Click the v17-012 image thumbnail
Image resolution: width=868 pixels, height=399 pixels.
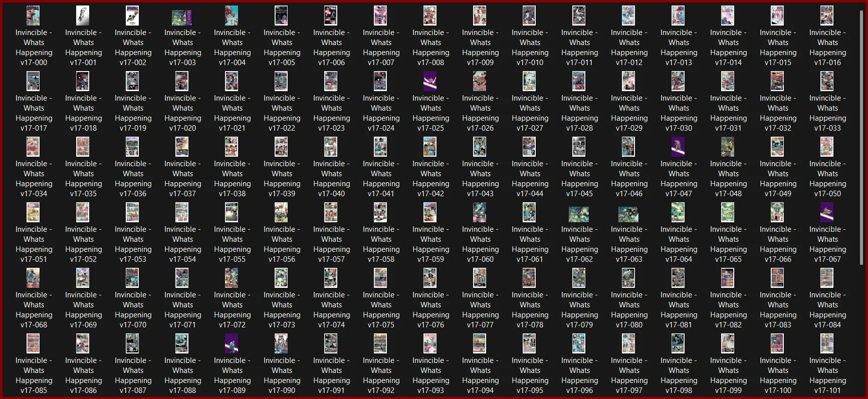628,16
